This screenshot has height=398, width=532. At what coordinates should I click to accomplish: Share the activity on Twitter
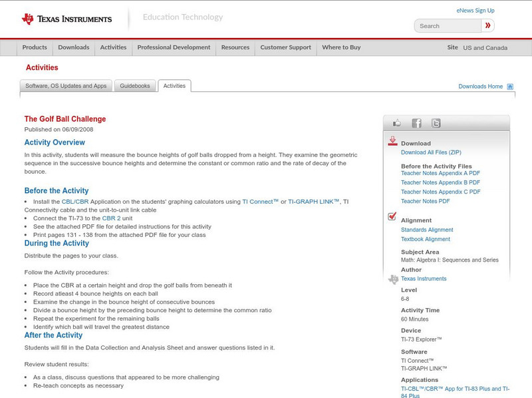pos(436,123)
